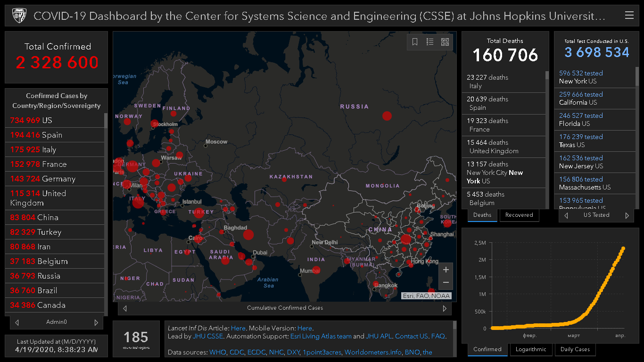Go to next map layer after Cumulative Confirmed Cases
644x362 pixels.
coord(444,309)
